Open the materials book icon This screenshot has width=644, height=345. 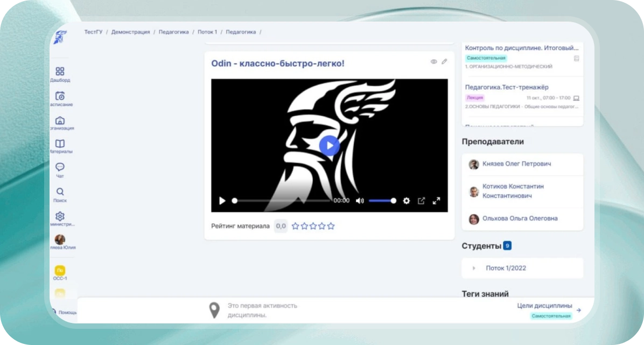[x=60, y=143]
